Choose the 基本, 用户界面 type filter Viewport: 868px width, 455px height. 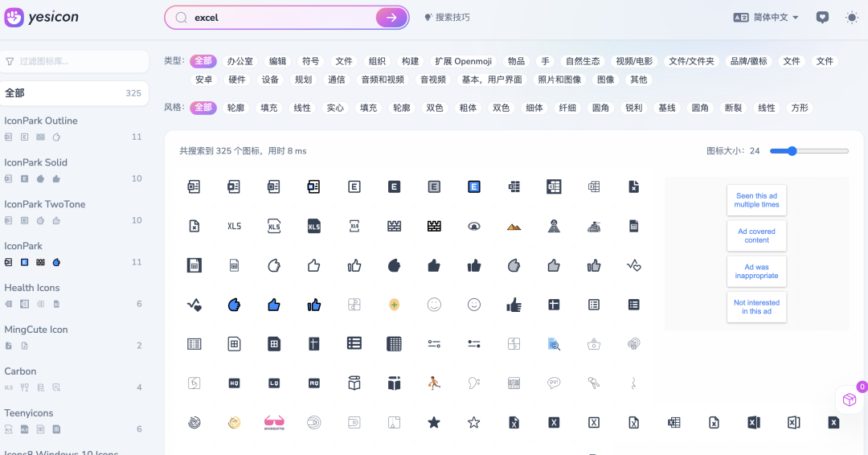pyautogui.click(x=492, y=80)
